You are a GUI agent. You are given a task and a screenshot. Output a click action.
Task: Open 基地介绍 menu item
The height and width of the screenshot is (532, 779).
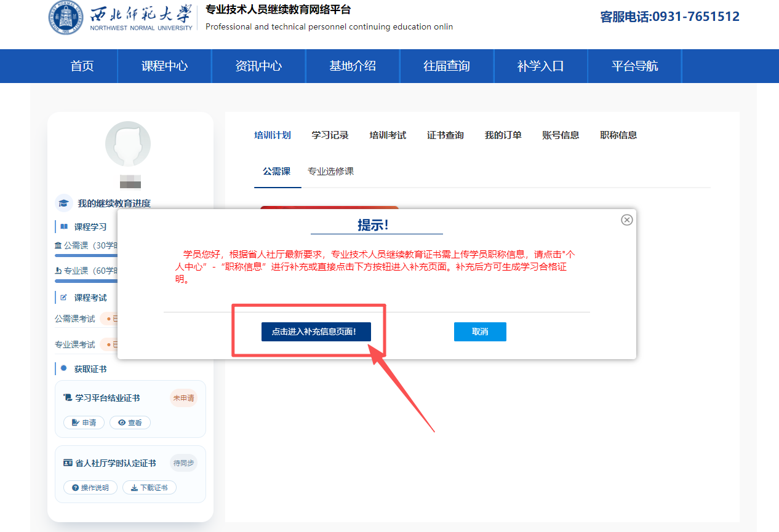tap(353, 66)
